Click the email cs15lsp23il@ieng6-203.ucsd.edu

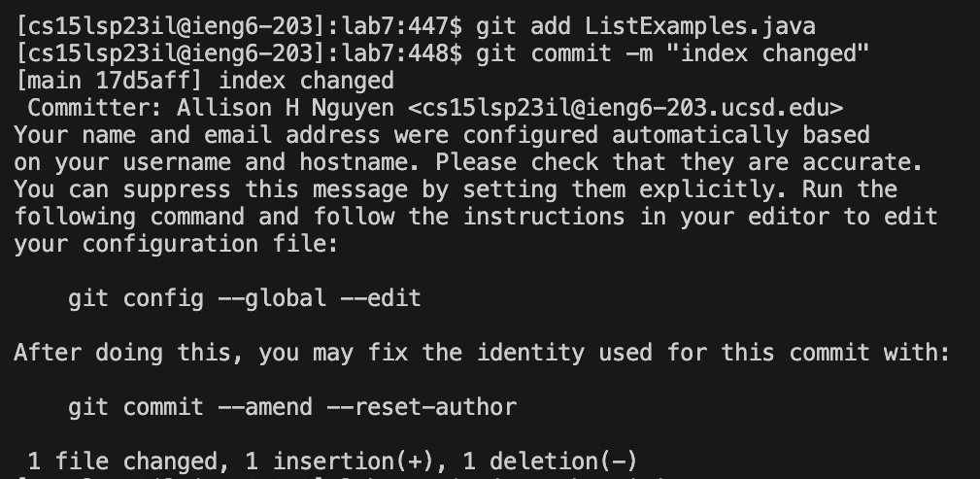click(625, 108)
